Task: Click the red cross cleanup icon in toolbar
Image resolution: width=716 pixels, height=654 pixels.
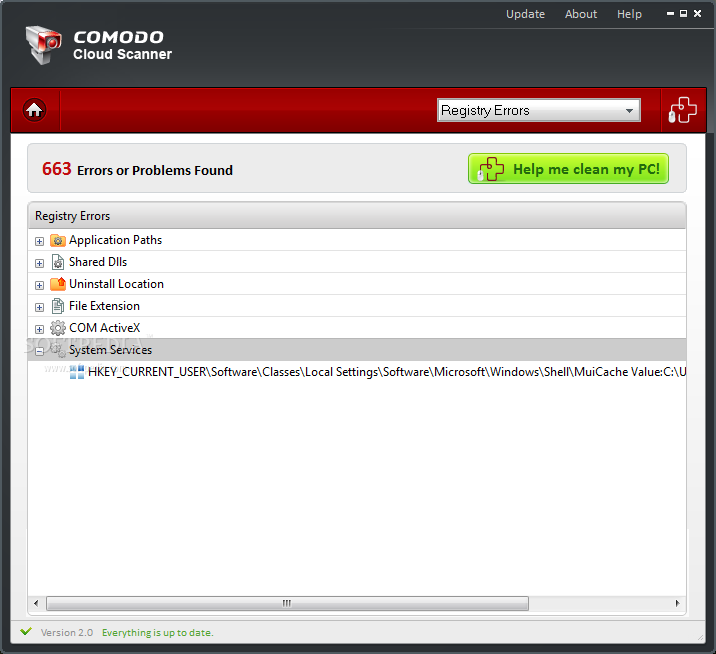Action: point(683,110)
